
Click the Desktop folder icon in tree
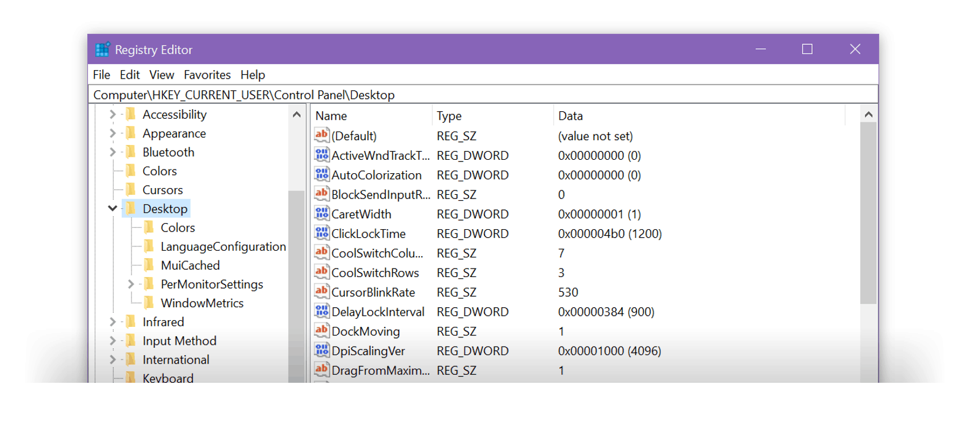click(131, 209)
